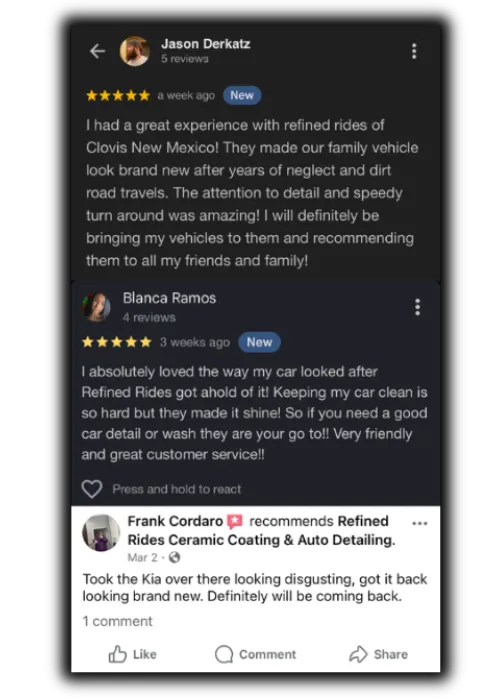Open Jason Derkatz profile picture
Screen dimensions: 500x700
click(135, 51)
